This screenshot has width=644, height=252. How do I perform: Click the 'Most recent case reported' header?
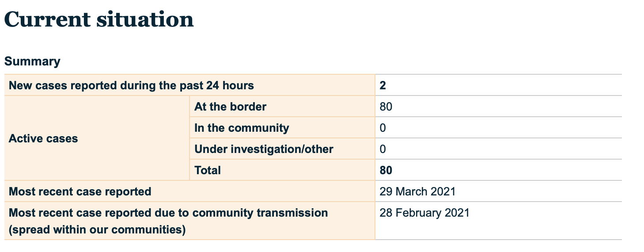(80, 191)
